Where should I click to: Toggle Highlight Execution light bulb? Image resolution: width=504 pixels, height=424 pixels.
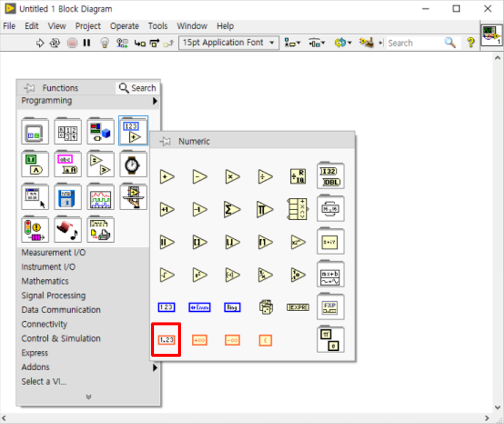104,43
